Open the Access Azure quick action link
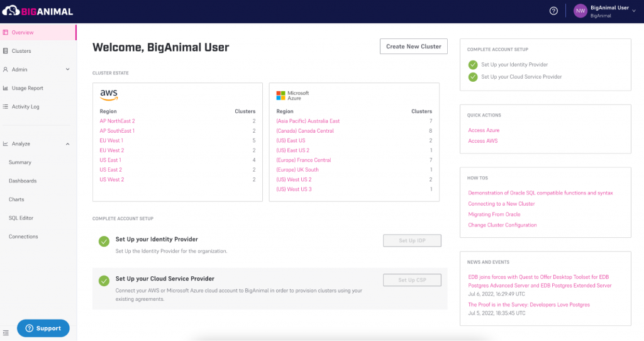The width and height of the screenshot is (644, 341). tap(484, 130)
